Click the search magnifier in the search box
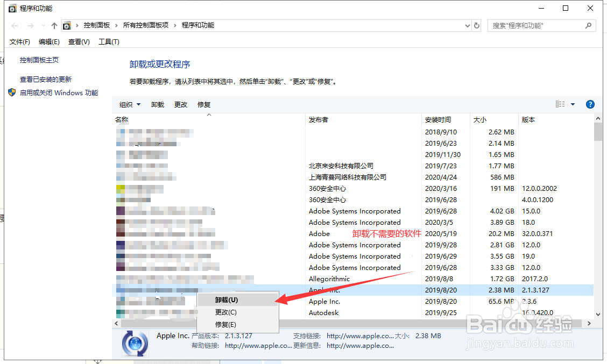This screenshot has height=364, width=607. tap(588, 25)
